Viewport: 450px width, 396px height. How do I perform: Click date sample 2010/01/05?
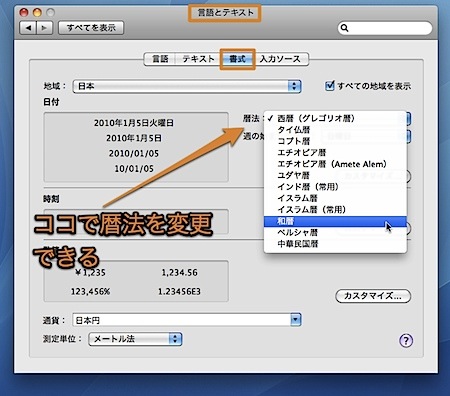pyautogui.click(x=134, y=153)
